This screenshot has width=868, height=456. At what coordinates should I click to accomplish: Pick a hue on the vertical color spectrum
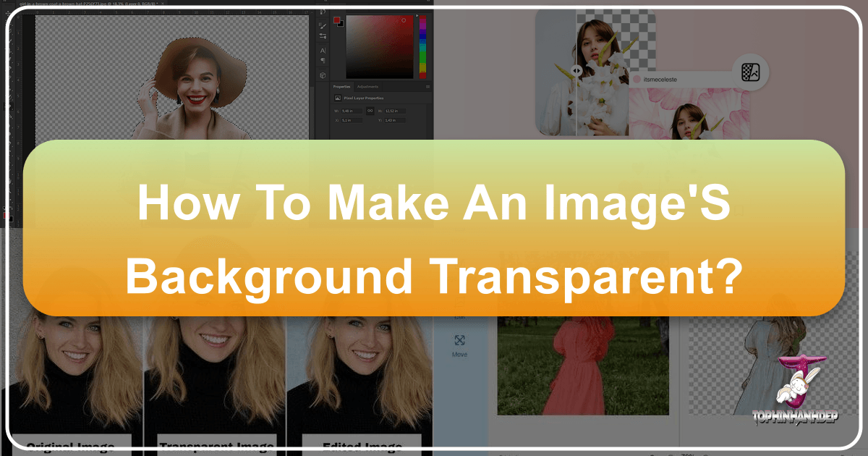point(422,46)
